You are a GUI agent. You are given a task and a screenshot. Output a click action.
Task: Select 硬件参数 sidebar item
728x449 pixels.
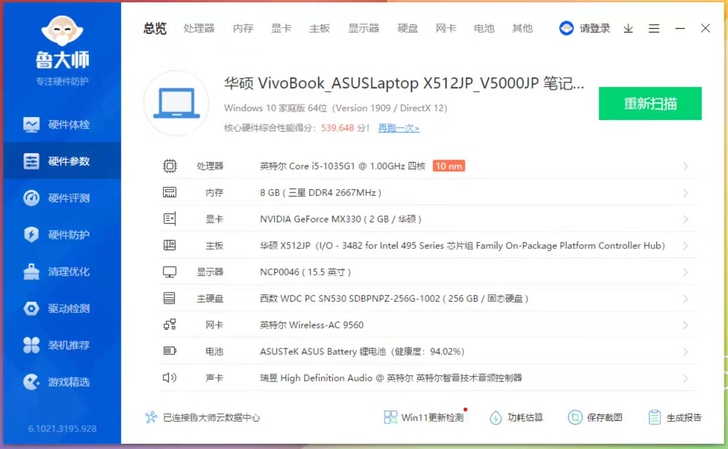tap(62, 161)
